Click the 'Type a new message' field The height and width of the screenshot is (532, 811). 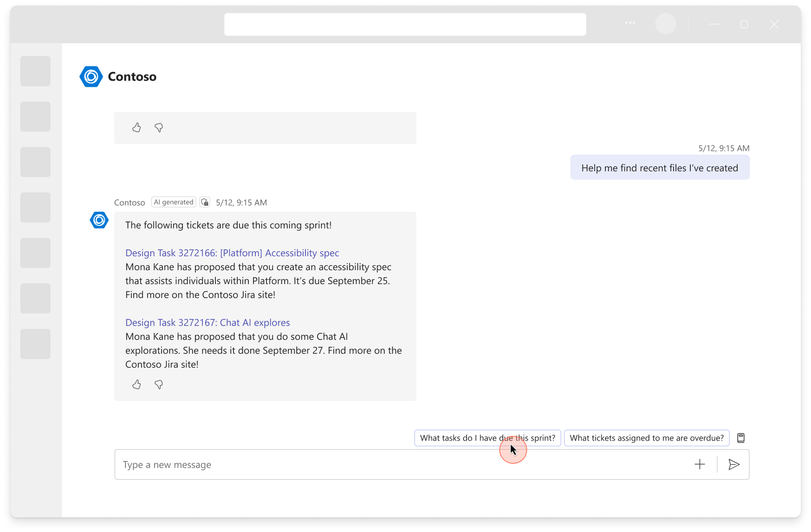279,464
